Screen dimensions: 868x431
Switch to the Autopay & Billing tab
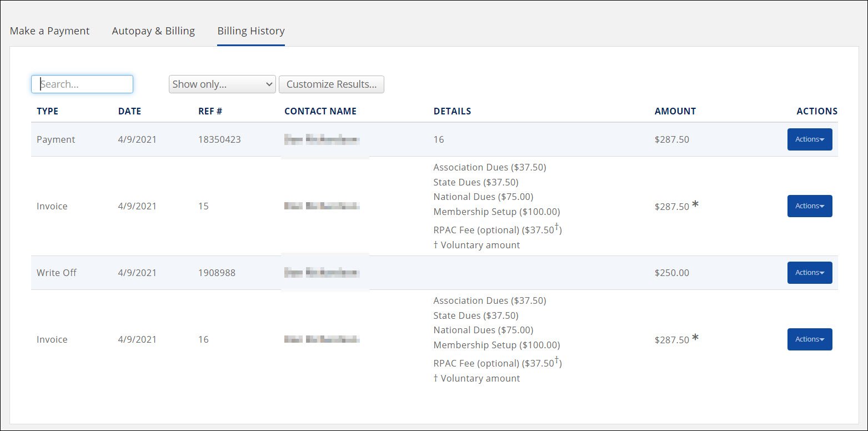(153, 31)
